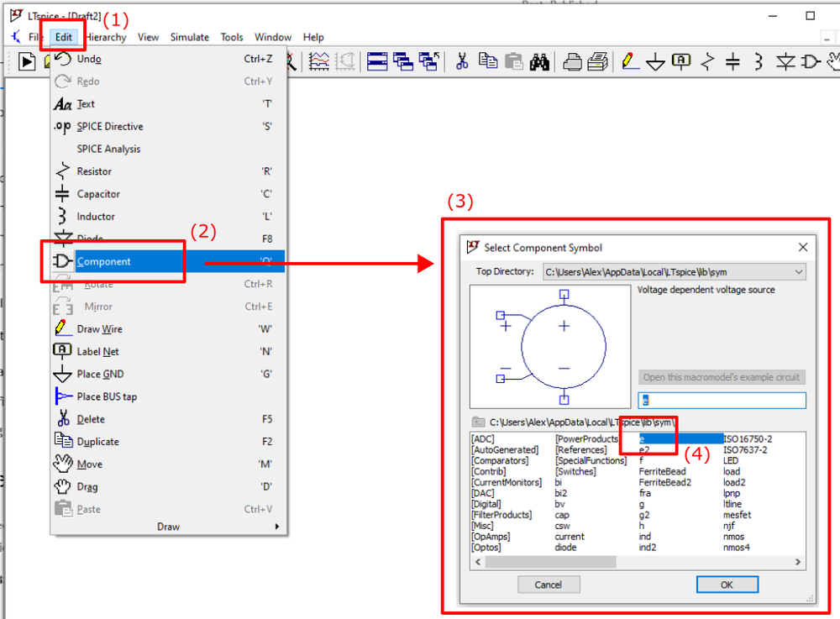Select 'current' in the symbol list
The width and height of the screenshot is (840, 619).
[x=570, y=537]
